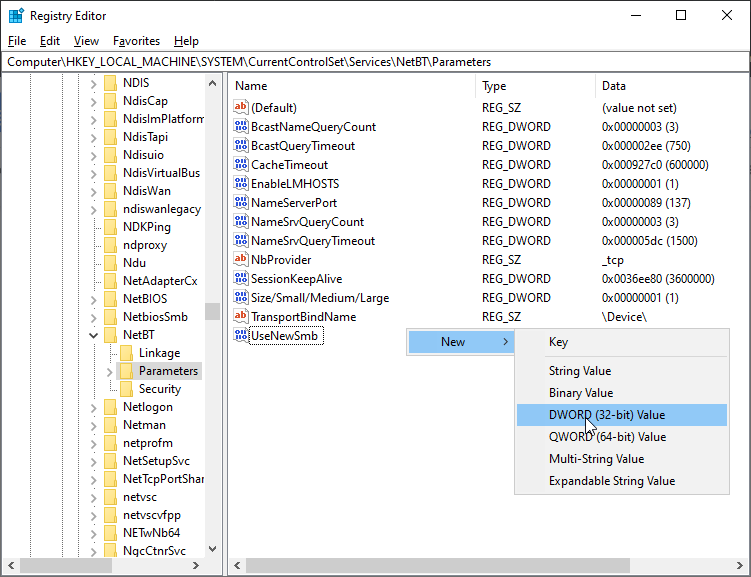Choose QWORD (64-bit) Value from submenu

coord(622,437)
